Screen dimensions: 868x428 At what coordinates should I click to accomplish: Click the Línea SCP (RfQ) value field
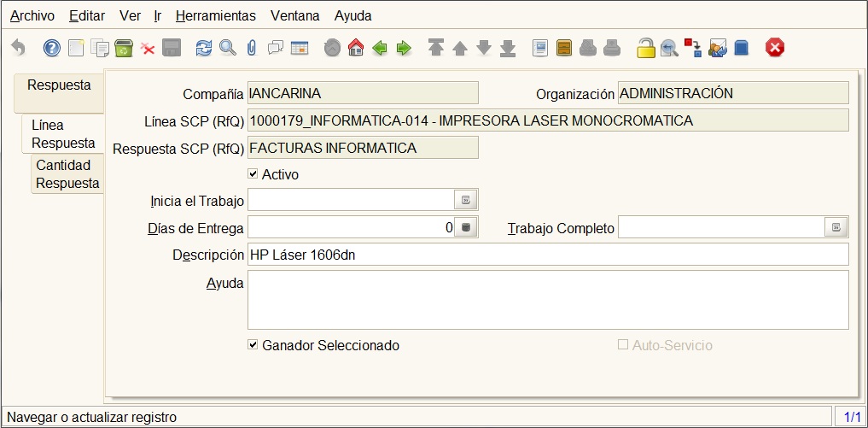pos(548,120)
